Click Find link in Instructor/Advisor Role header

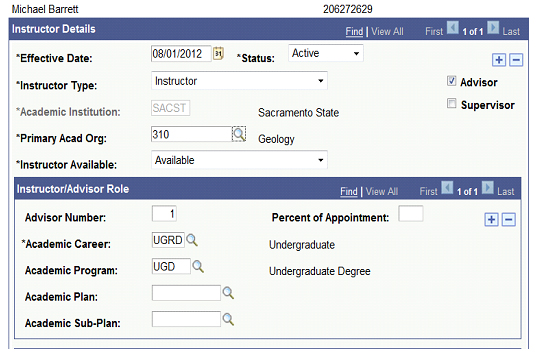click(349, 191)
